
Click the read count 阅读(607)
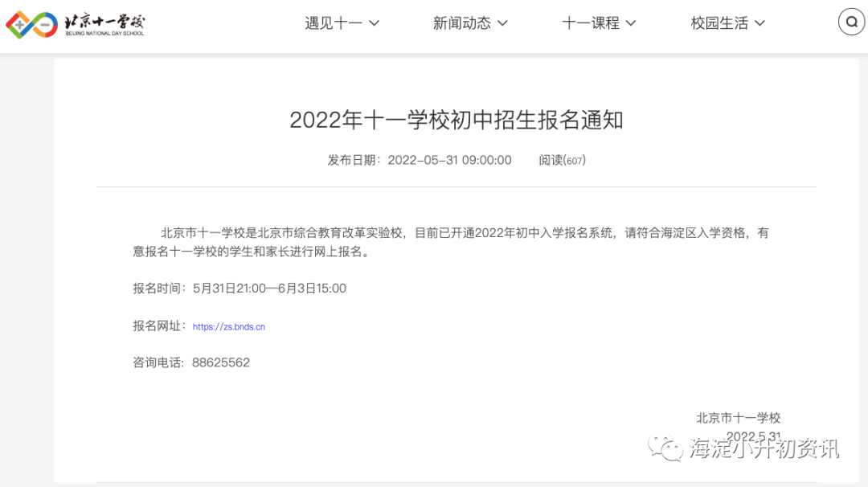point(562,161)
